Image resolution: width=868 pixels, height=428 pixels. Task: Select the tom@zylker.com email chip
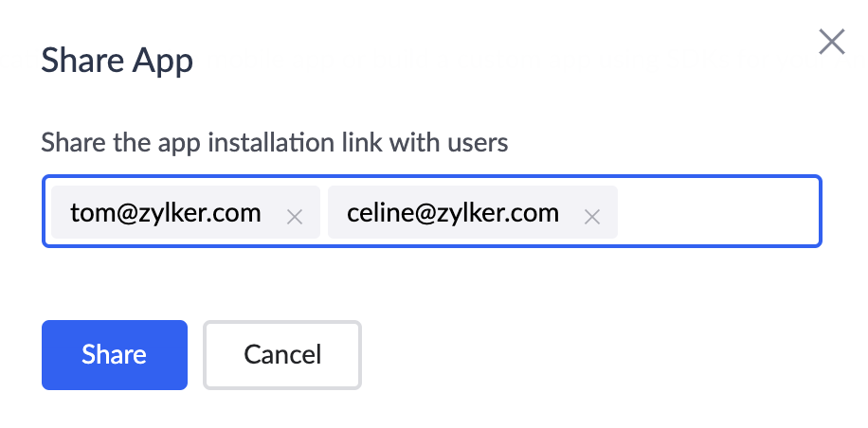166,212
